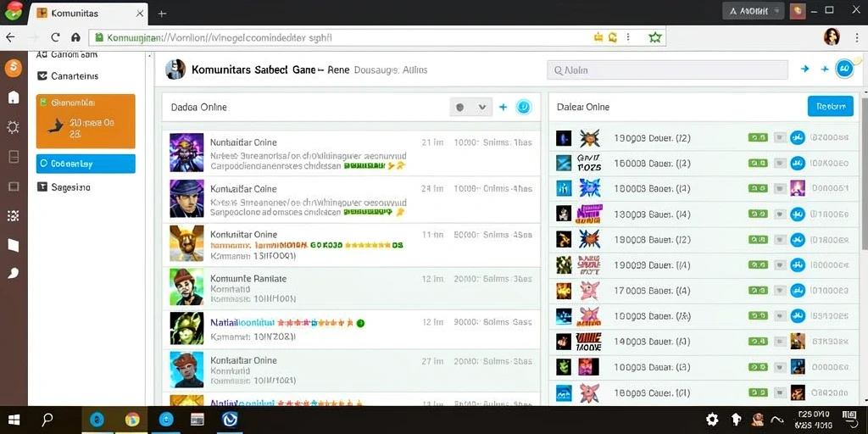Viewport: 868px width, 434px height.
Task: Toggle the gray heart icon on first Dalear row
Action: tap(780, 138)
